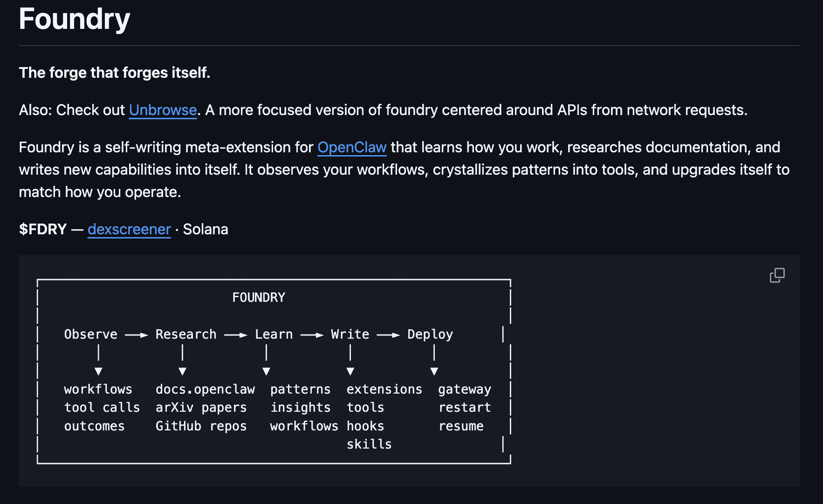Copy the FOUNDRY diagram code block
Screen dimensions: 823x504
point(777,275)
